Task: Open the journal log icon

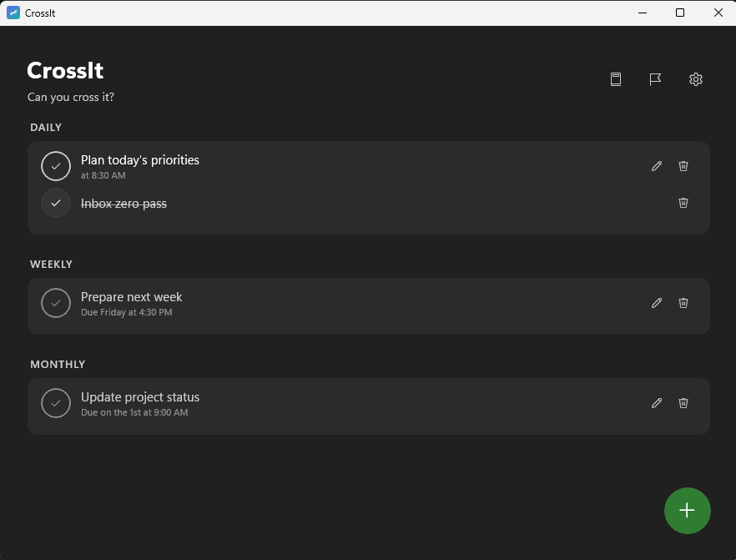Action: (615, 79)
